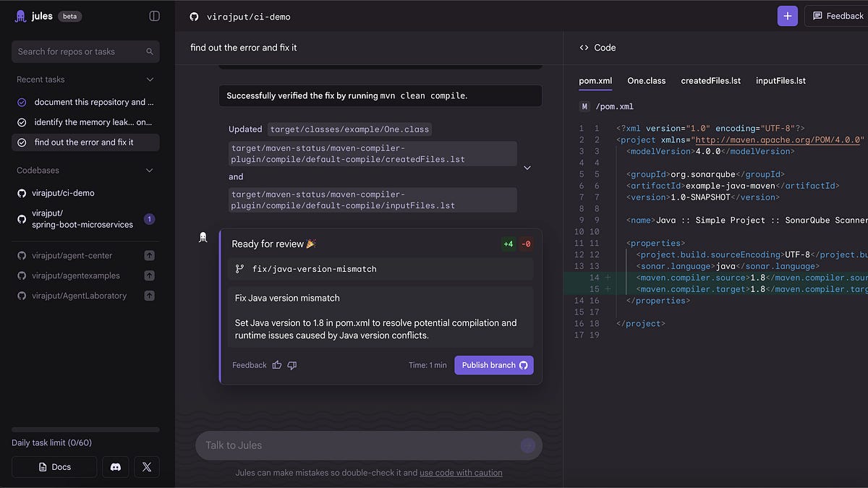The height and width of the screenshot is (488, 868).
Task: Focus the Search for repos or tasks field
Action: point(85,51)
